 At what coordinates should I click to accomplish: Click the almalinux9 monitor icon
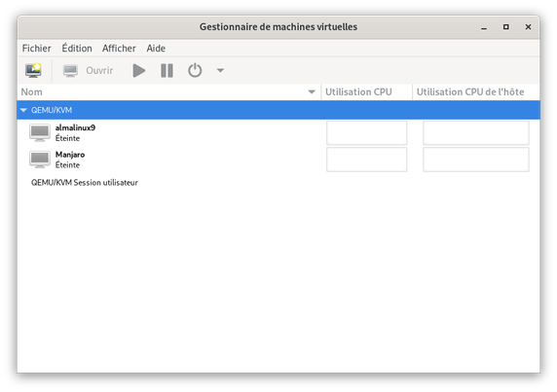click(x=39, y=132)
